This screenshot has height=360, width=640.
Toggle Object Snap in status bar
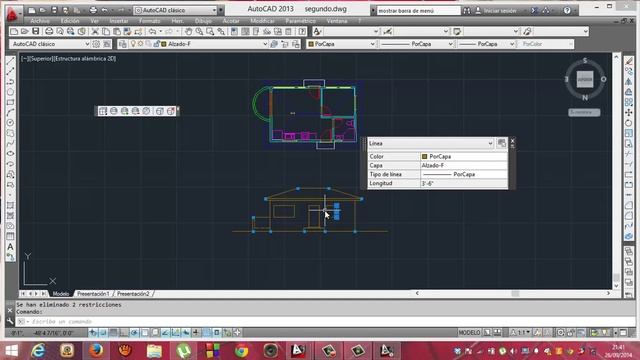coord(144,333)
